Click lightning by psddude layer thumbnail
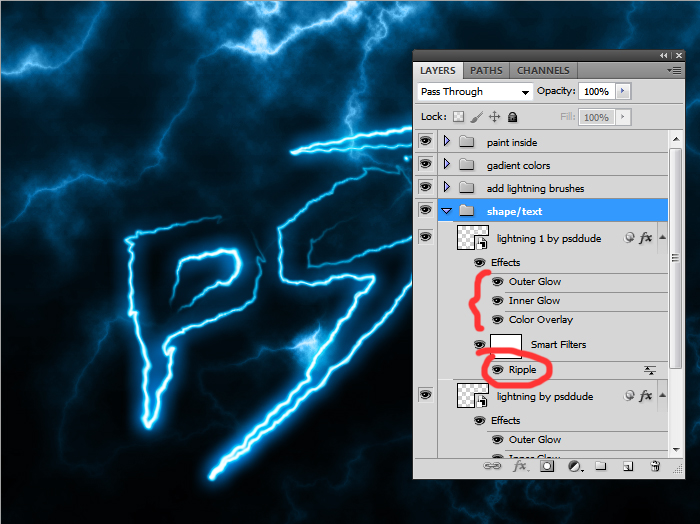Viewport: 700px width, 524px height. click(473, 395)
